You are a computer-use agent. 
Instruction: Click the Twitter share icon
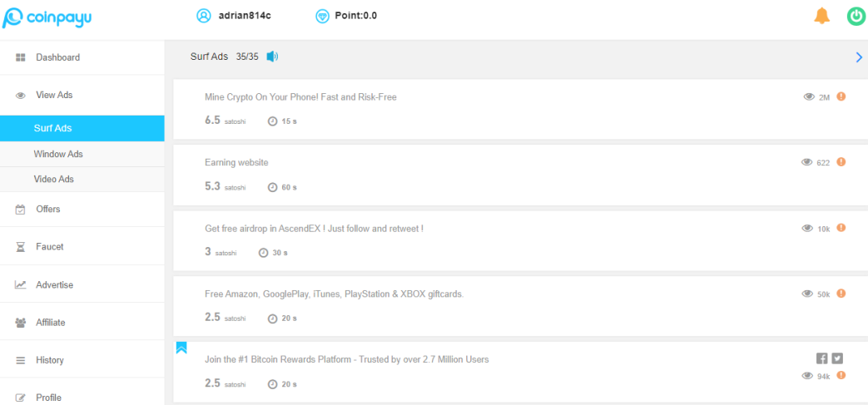[837, 358]
